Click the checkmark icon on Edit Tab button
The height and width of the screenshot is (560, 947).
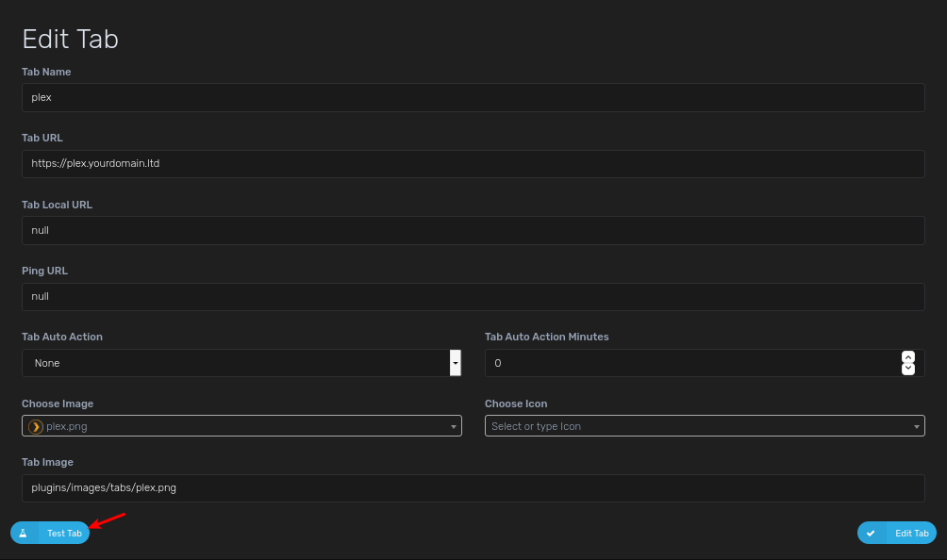871,533
